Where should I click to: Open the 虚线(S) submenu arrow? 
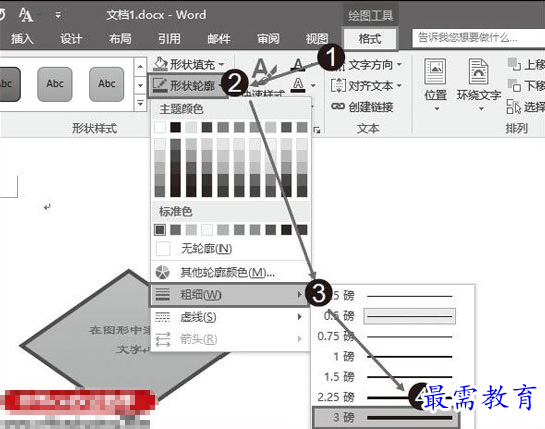click(299, 317)
